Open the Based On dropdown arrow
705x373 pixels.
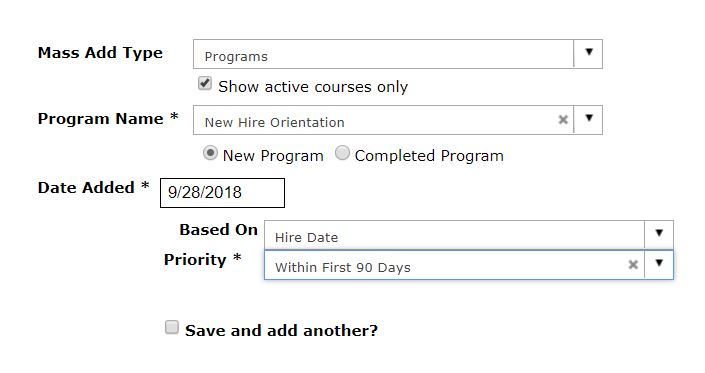pyautogui.click(x=659, y=233)
